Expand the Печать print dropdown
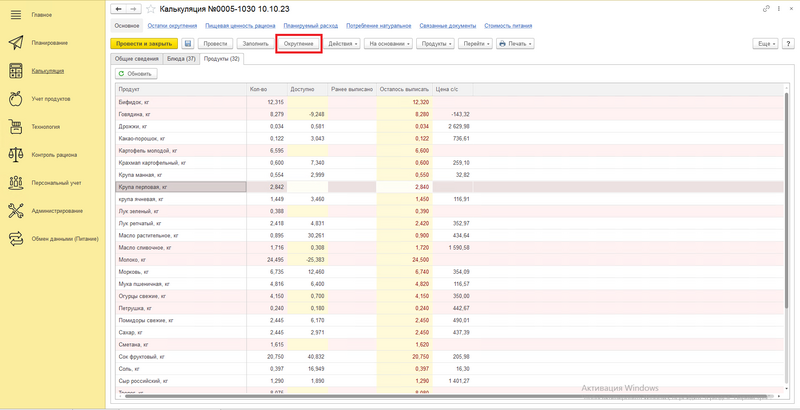Image resolution: width=800 pixels, height=410 pixels. [x=514, y=44]
